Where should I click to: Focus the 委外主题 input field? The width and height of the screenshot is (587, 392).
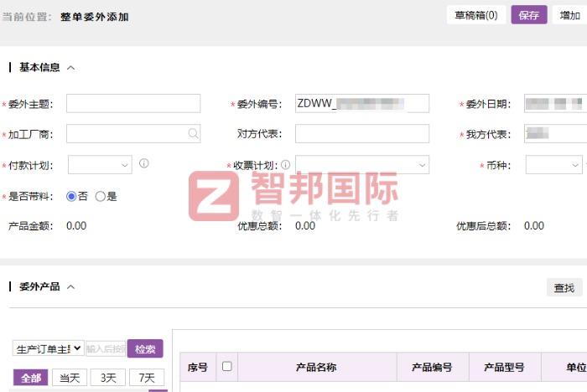coord(133,104)
